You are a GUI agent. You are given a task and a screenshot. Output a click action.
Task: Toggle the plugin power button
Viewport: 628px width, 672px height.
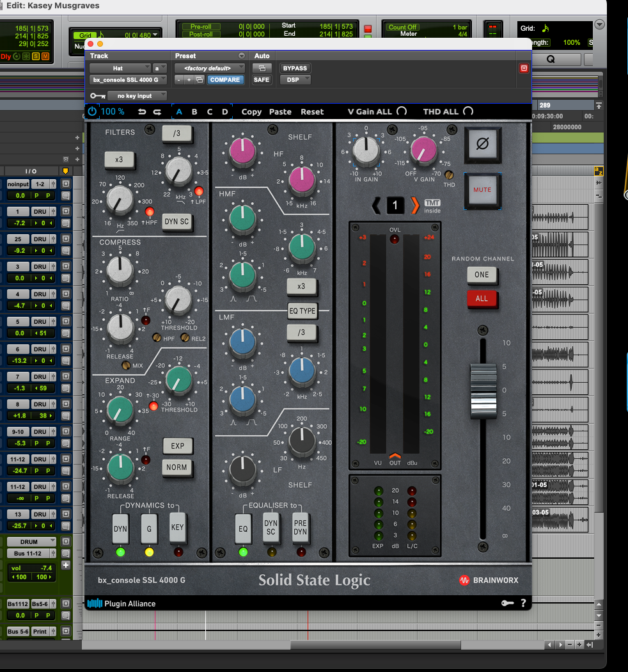point(92,111)
